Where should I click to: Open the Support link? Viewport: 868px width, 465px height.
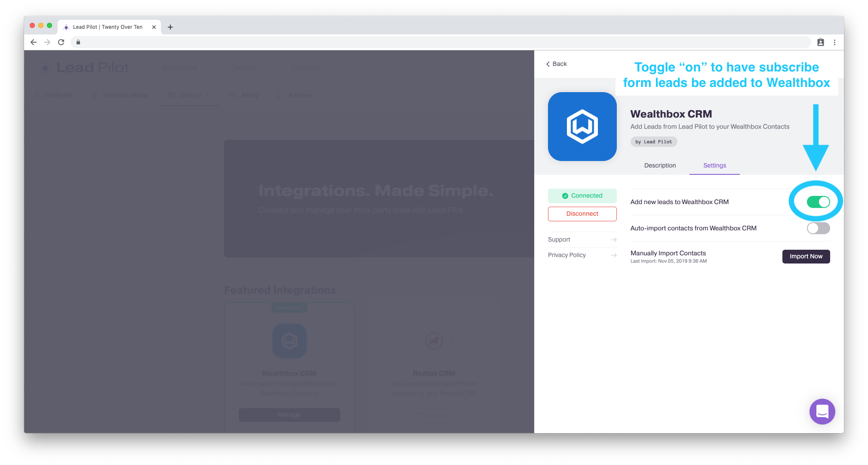[x=582, y=239]
